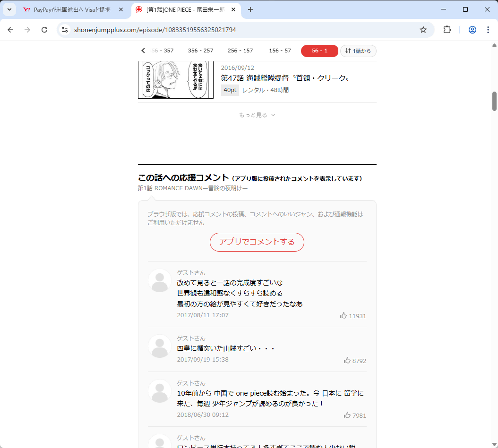
Task: Click subtitle 第1話 ROMANCE DAWN
Action: click(x=193, y=188)
